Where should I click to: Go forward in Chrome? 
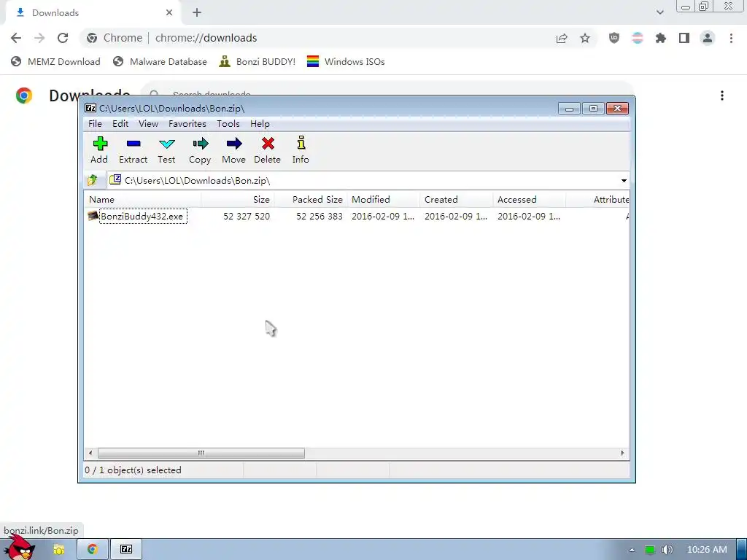coord(39,38)
